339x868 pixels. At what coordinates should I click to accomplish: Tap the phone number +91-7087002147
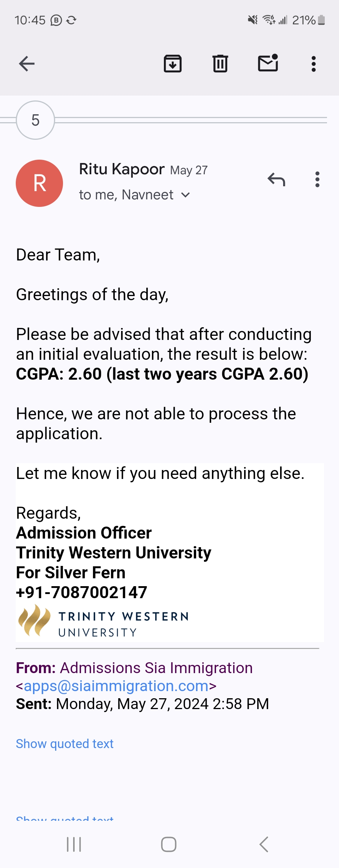pyautogui.click(x=81, y=593)
